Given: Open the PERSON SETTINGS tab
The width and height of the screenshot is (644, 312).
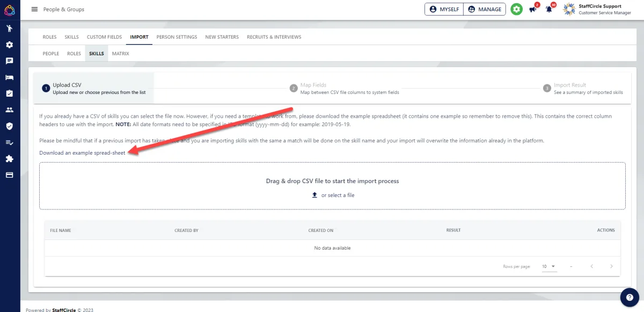Looking at the screenshot, I should click(177, 37).
